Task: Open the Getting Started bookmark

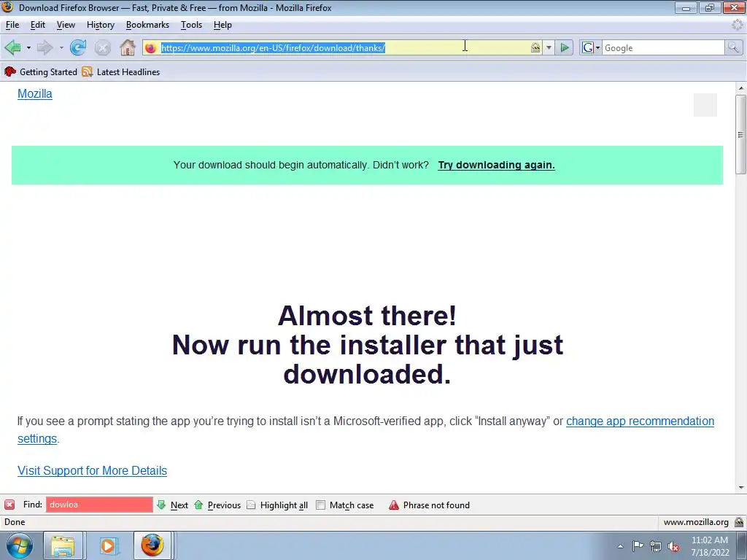Action: click(x=41, y=72)
